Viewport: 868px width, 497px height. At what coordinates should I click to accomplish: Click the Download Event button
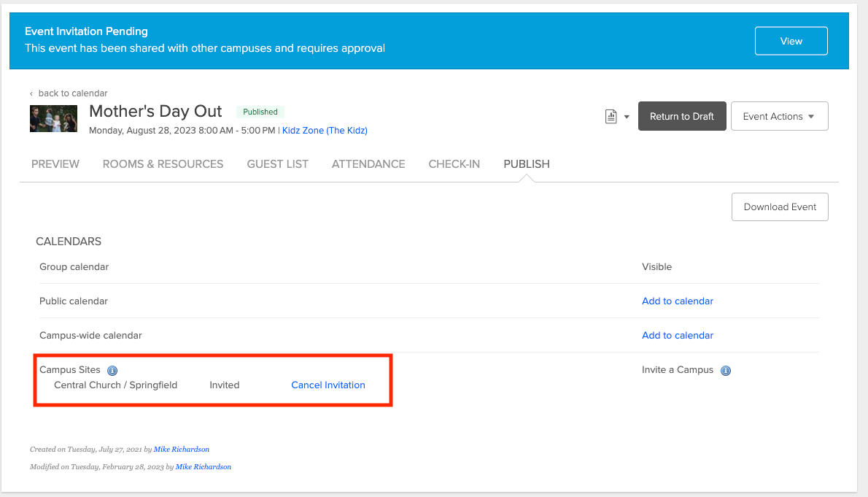780,207
